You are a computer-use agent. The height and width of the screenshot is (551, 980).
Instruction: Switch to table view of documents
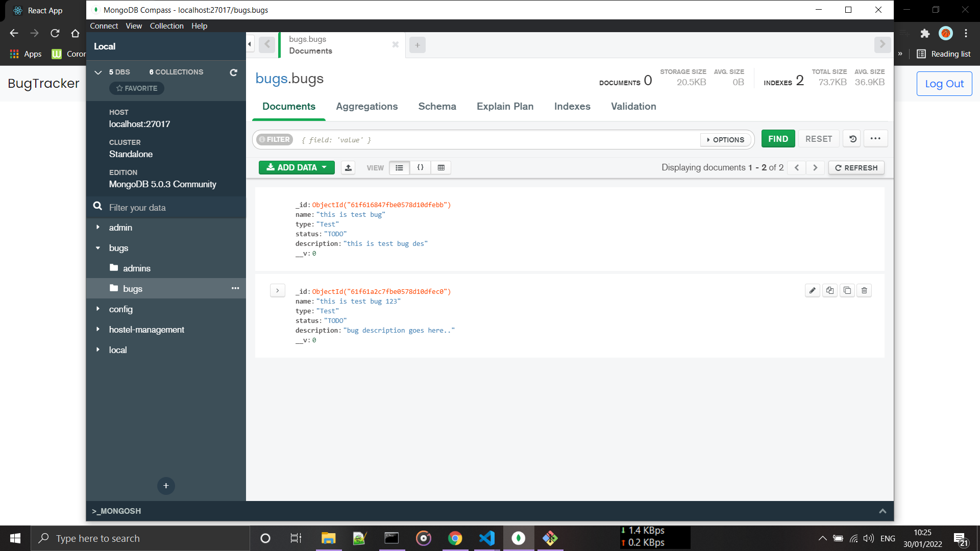coord(441,167)
